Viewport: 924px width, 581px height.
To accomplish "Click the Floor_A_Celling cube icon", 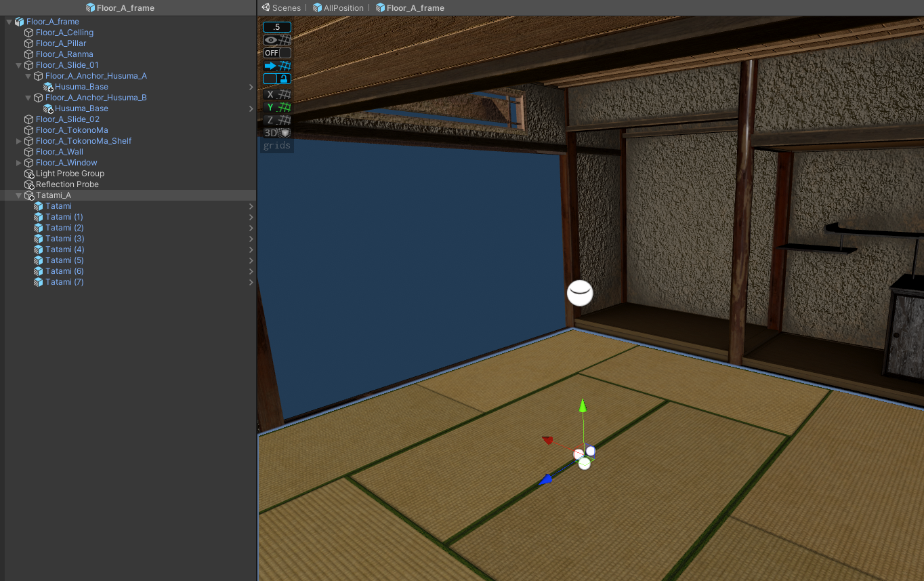I will point(29,33).
